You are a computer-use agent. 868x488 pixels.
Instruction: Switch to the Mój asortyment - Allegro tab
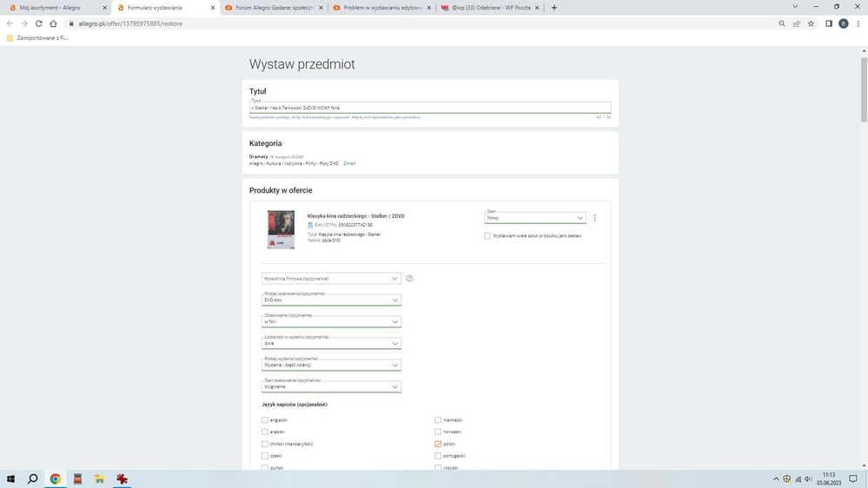56,8
